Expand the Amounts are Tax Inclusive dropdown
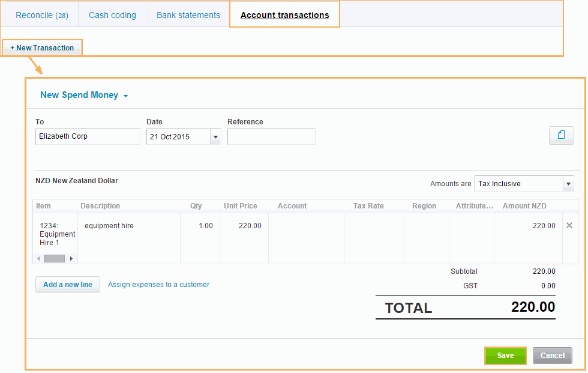 [x=568, y=184]
